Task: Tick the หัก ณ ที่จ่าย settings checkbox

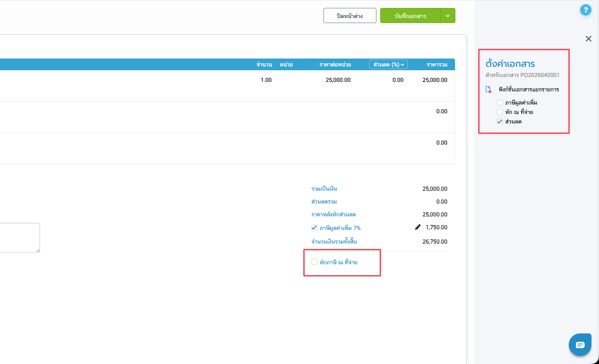Action: click(500, 112)
